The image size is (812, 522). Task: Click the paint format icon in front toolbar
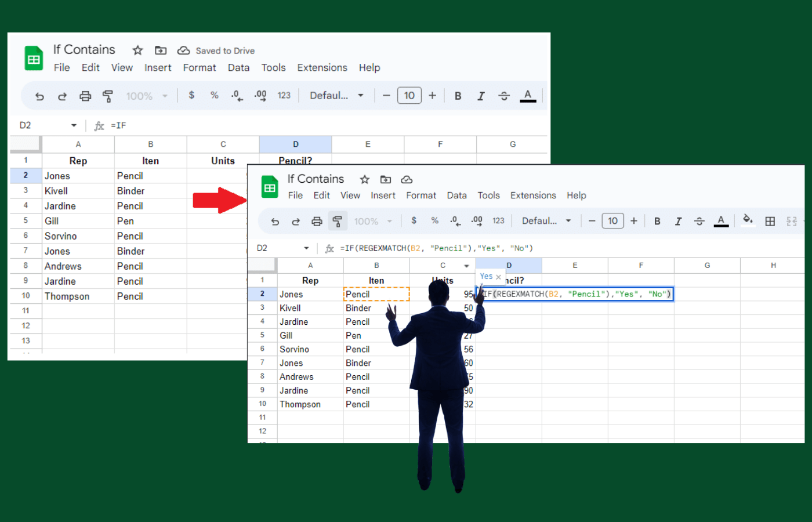pos(337,221)
